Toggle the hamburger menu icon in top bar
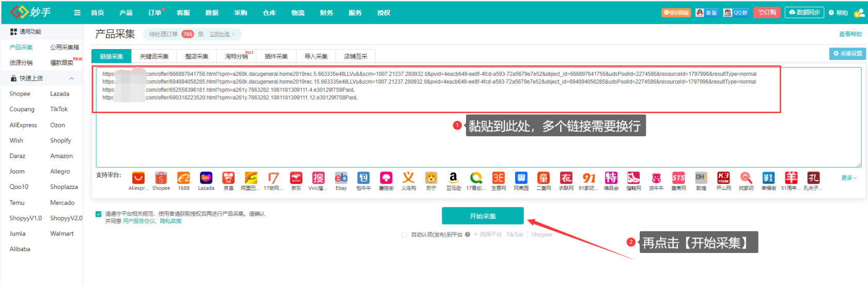The width and height of the screenshot is (868, 286). tap(78, 13)
